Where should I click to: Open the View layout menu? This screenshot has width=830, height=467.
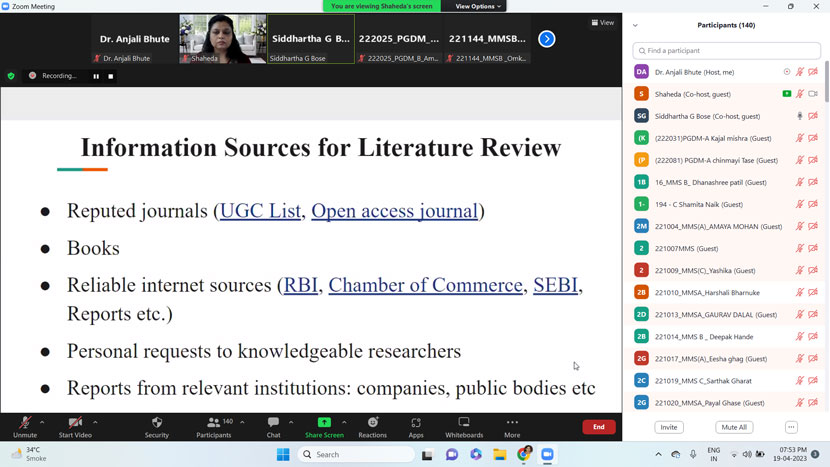pyautogui.click(x=603, y=23)
